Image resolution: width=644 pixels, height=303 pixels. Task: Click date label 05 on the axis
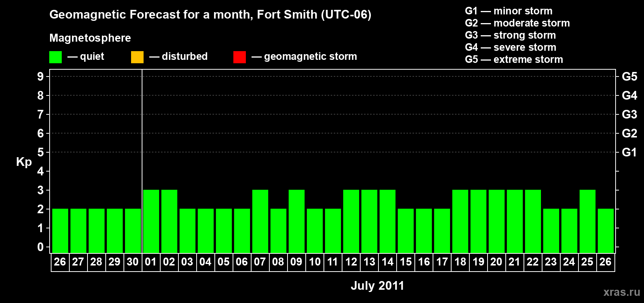click(x=224, y=262)
